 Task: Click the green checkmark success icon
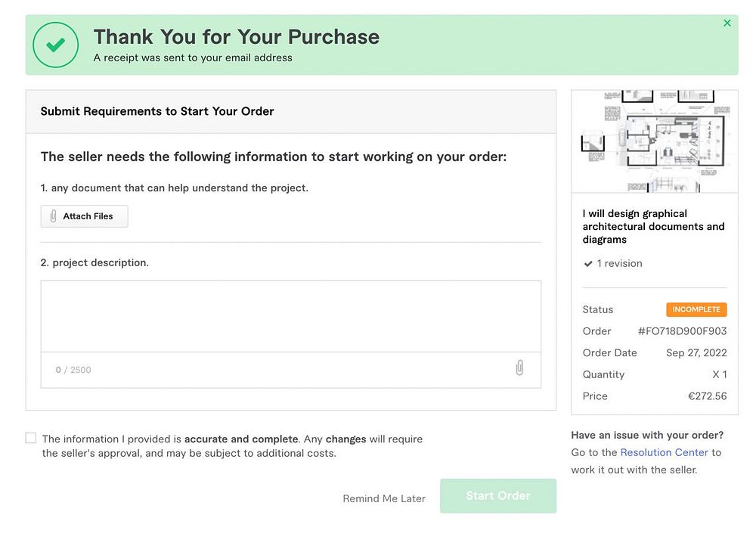56,45
